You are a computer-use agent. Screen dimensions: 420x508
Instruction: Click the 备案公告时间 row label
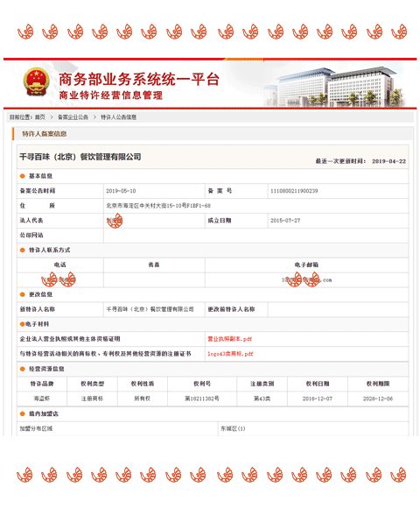coord(38,191)
